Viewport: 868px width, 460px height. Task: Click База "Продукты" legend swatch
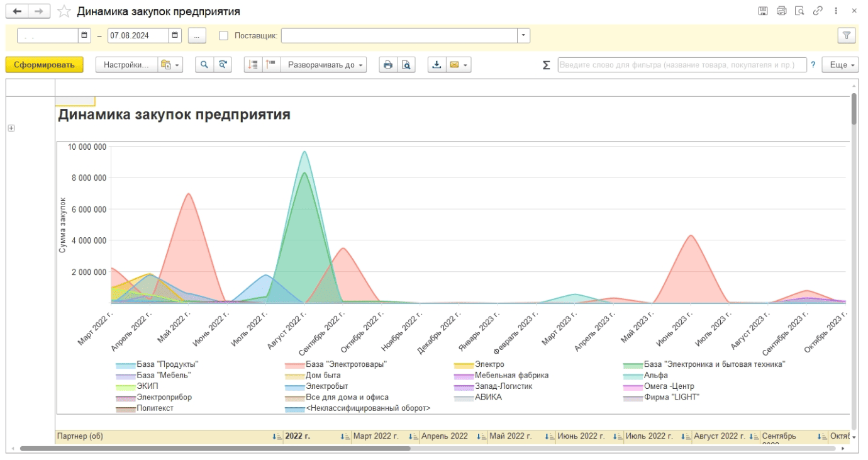click(125, 365)
